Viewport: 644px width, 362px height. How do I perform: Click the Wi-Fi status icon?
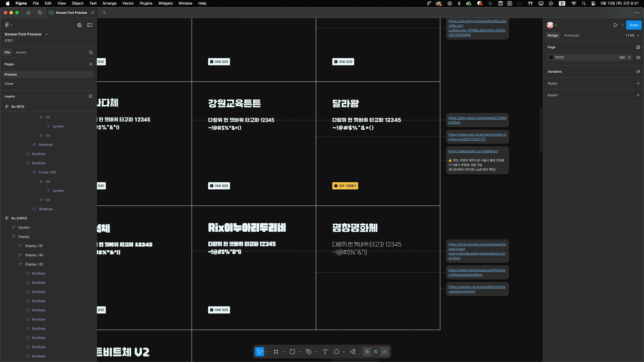pyautogui.click(x=574, y=3)
